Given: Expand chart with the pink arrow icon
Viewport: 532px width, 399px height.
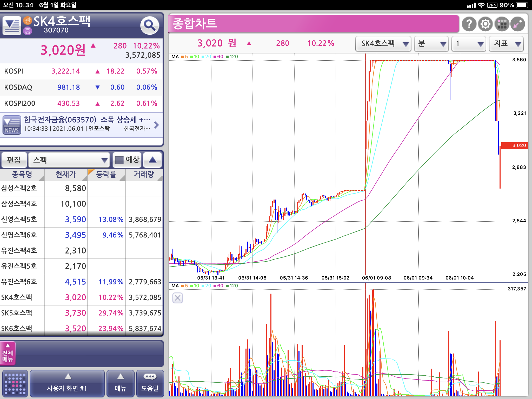Looking at the screenshot, I should [x=518, y=24].
